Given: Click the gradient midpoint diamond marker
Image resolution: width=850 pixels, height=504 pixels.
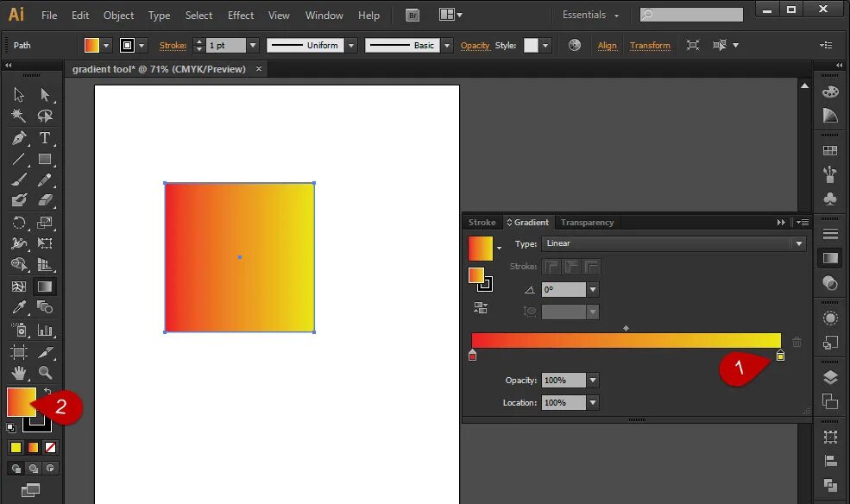Looking at the screenshot, I should pos(626,329).
